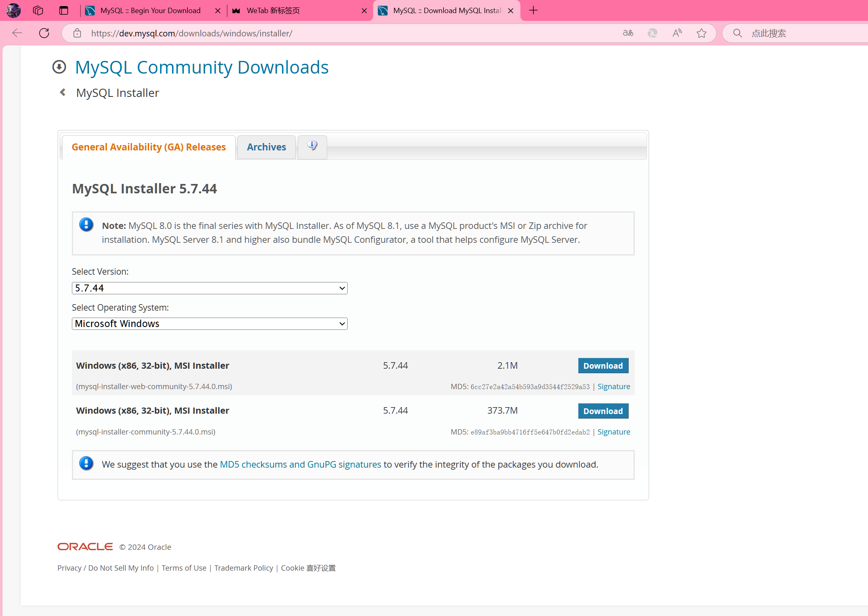Open the info tab icon
The image size is (868, 616).
pyautogui.click(x=312, y=146)
